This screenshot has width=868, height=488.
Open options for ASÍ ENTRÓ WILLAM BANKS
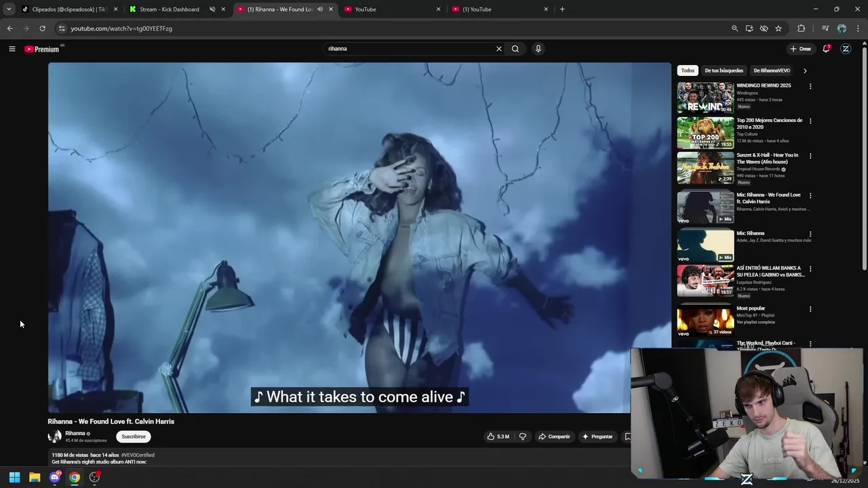(x=810, y=269)
